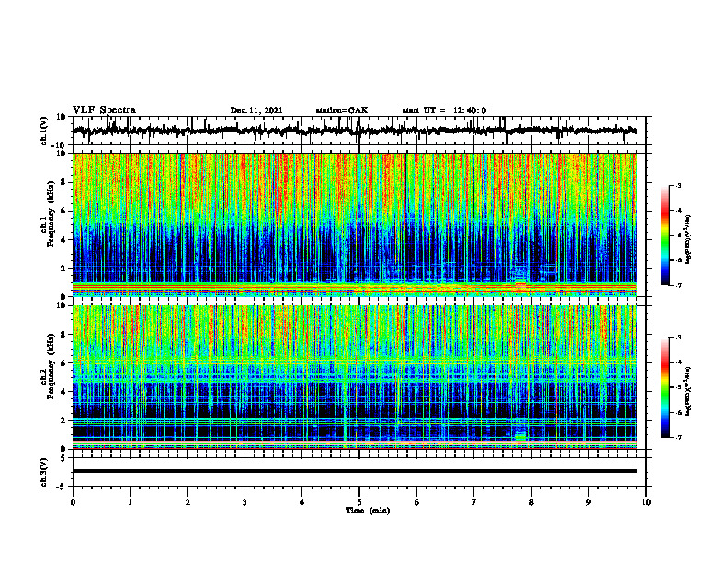Screen dimensions: 728x563
Task: Click the "-7" label on the ch.1 colorbar
Action: tap(678, 285)
